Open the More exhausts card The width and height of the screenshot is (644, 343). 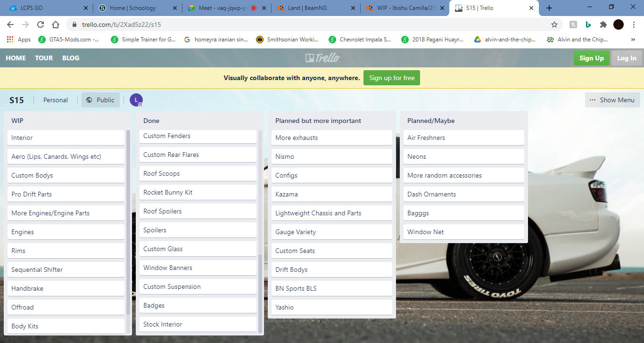tap(332, 138)
